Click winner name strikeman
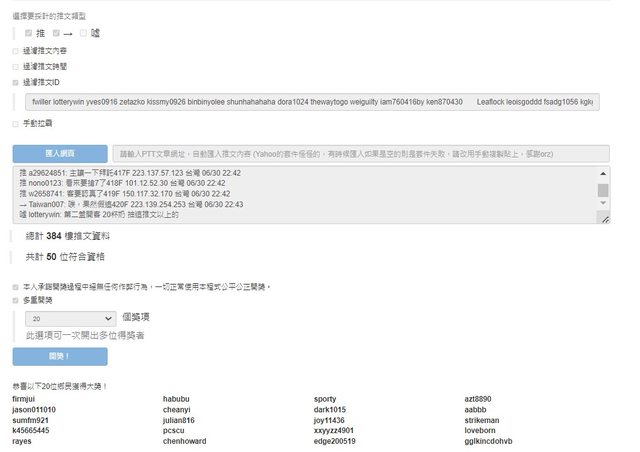Image resolution: width=640 pixels, height=452 pixels. tap(482, 420)
